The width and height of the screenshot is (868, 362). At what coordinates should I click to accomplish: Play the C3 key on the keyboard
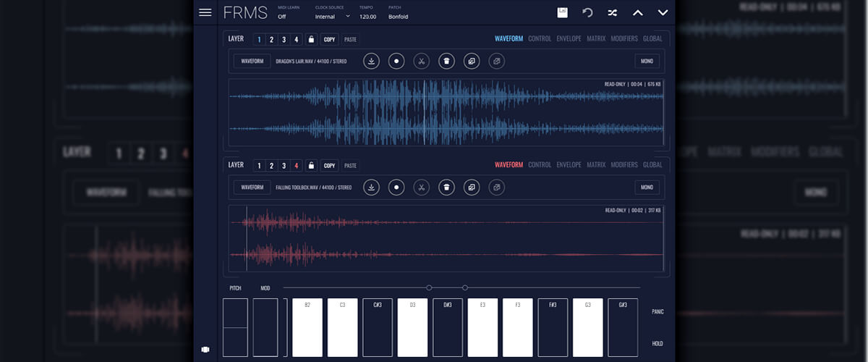342,327
